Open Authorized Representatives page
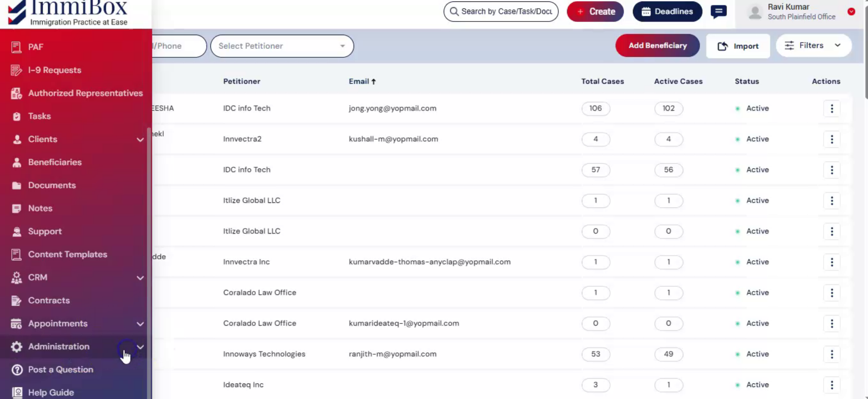This screenshot has width=868, height=399. (86, 93)
